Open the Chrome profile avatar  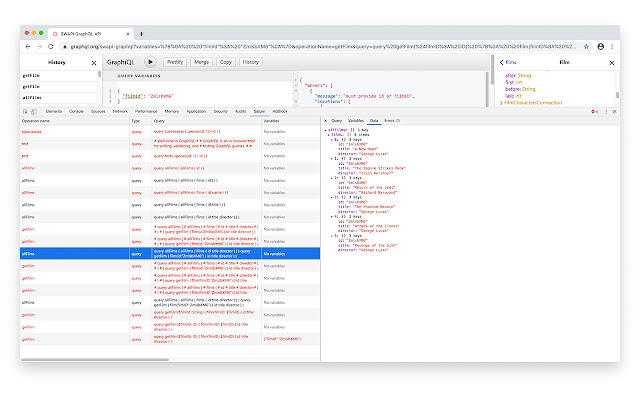click(600, 47)
